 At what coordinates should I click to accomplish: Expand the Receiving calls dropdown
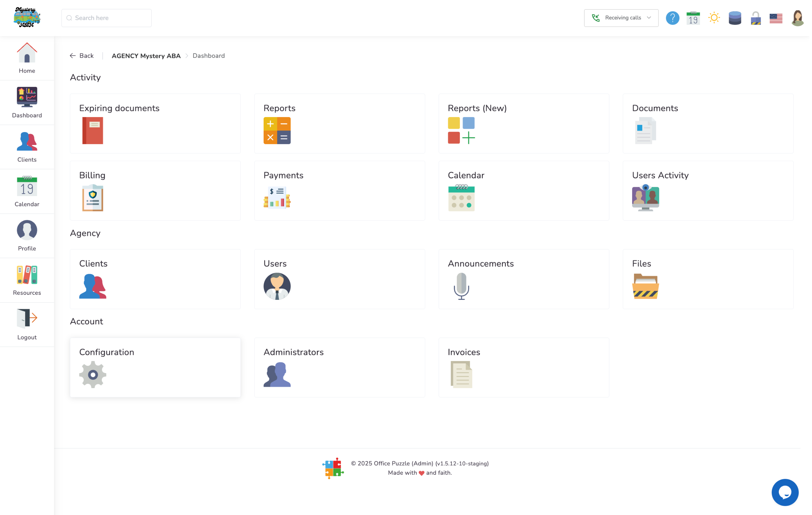point(621,18)
